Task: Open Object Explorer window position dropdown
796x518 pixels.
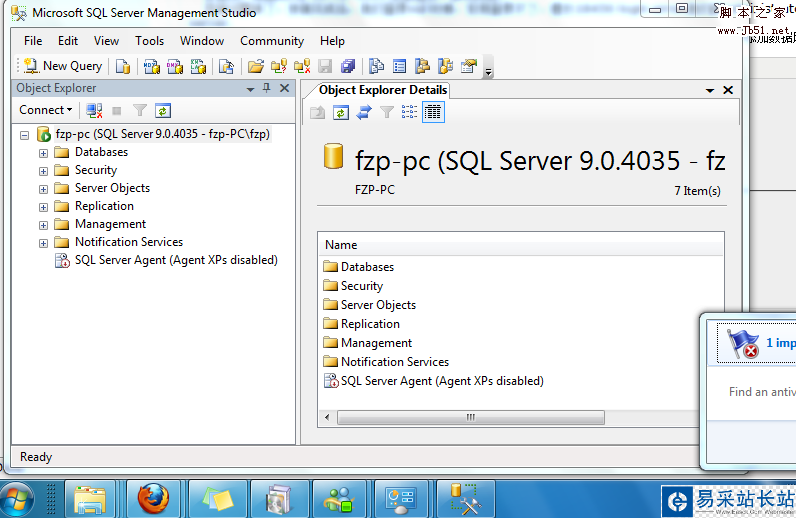Action: 250,89
